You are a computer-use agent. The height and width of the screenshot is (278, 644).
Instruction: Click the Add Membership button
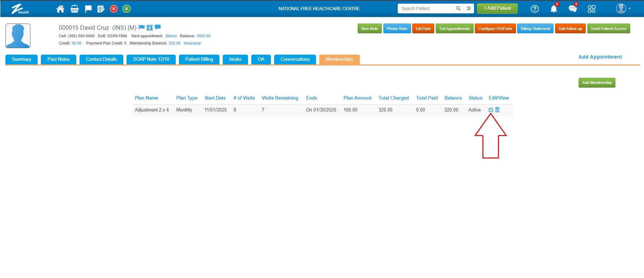point(597,83)
